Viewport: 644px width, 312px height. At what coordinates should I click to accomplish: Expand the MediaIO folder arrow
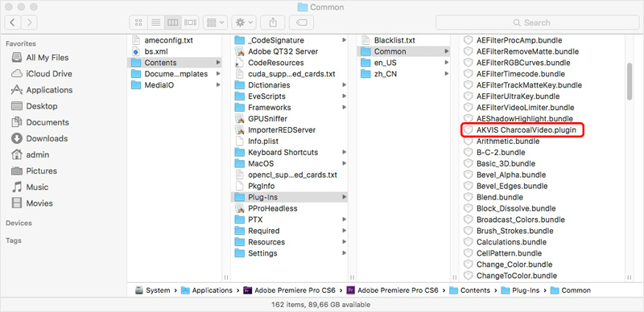coord(217,85)
